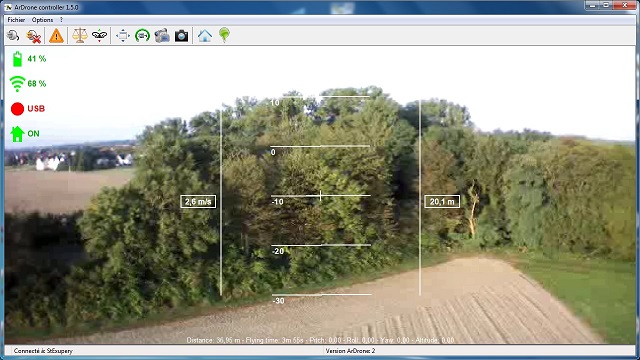The image size is (640, 360).
Task: Click the balance scales trim icon
Action: [80, 36]
